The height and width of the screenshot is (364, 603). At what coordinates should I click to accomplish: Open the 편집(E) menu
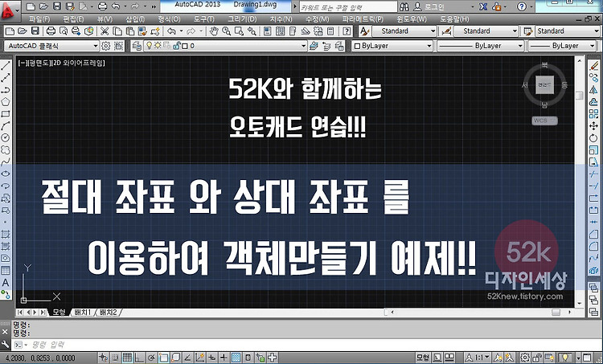tap(73, 18)
